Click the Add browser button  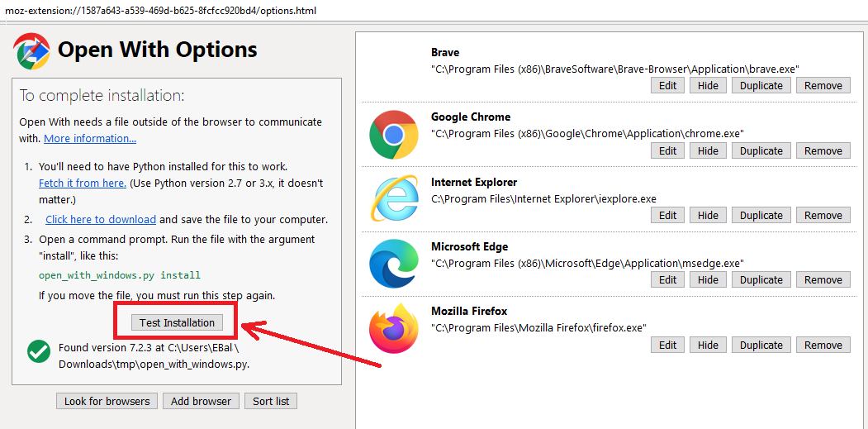coord(202,401)
